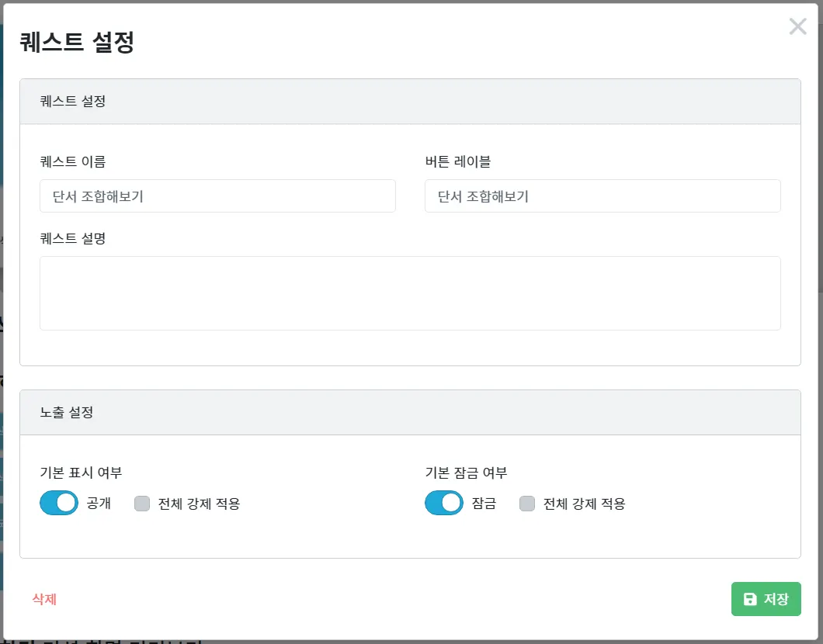Image resolution: width=823 pixels, height=644 pixels.
Task: Check 전체 강제 적용 under 기본 표시 여부
Action: [142, 504]
